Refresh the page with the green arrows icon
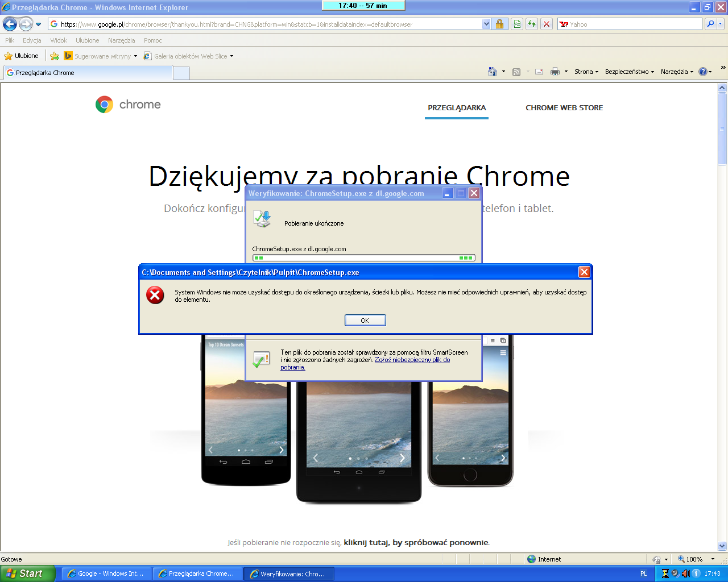Screen dimensions: 728x582 pos(531,24)
